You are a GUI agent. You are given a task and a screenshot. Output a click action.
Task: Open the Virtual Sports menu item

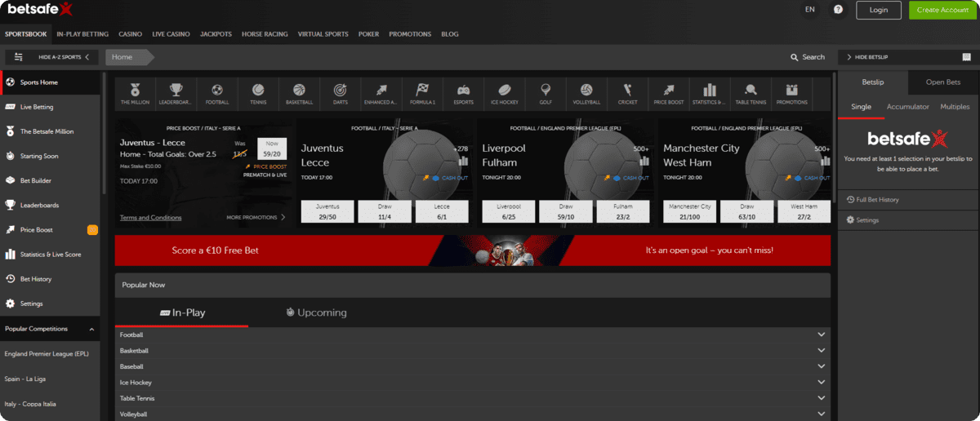click(323, 34)
